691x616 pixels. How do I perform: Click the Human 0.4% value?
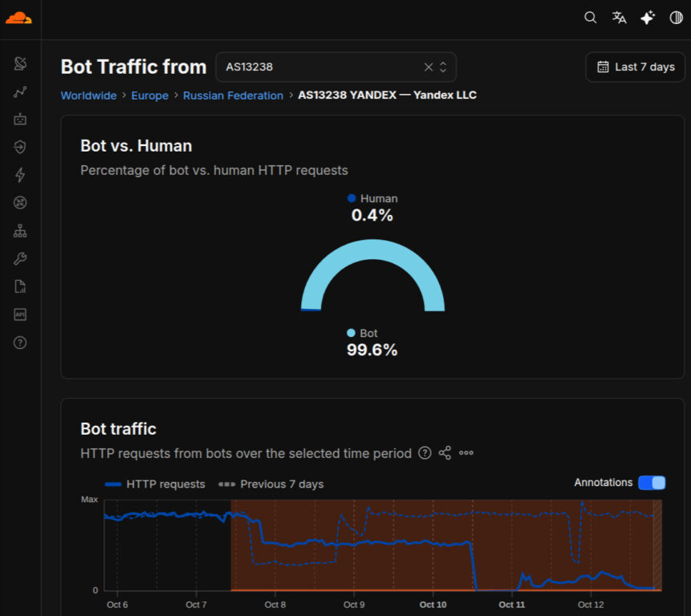(x=372, y=215)
